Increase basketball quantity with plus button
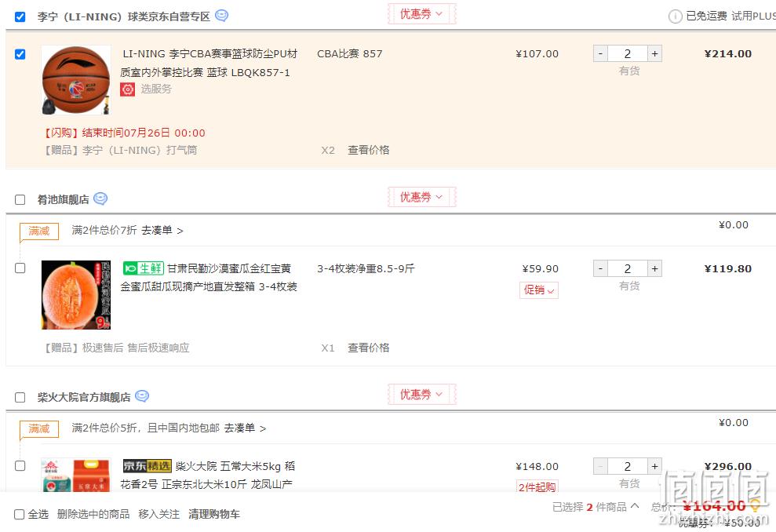This screenshot has height=532, width=776. (x=654, y=53)
